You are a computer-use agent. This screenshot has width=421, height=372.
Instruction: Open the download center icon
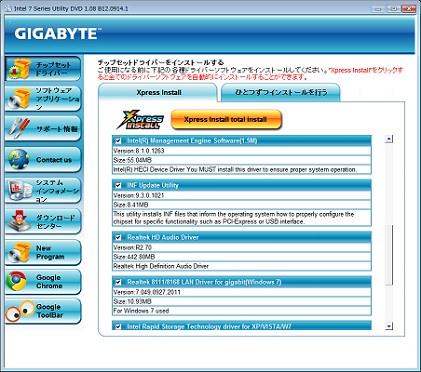(x=19, y=221)
